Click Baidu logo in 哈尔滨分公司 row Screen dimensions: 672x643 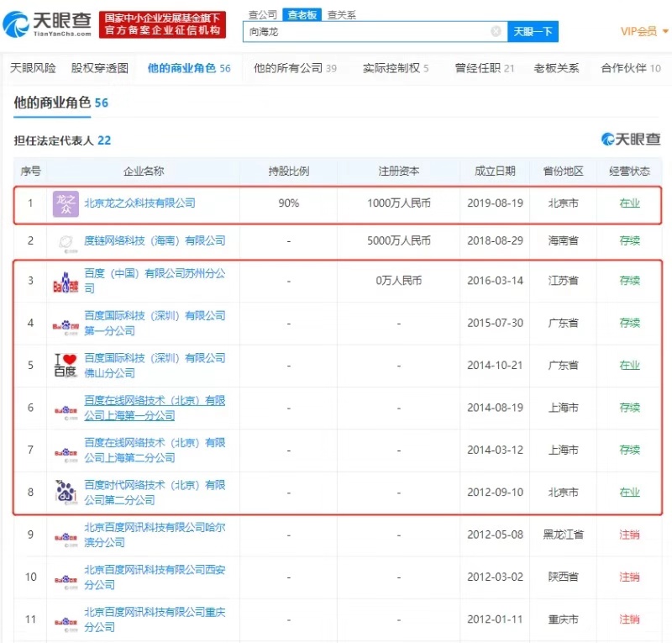coord(66,539)
